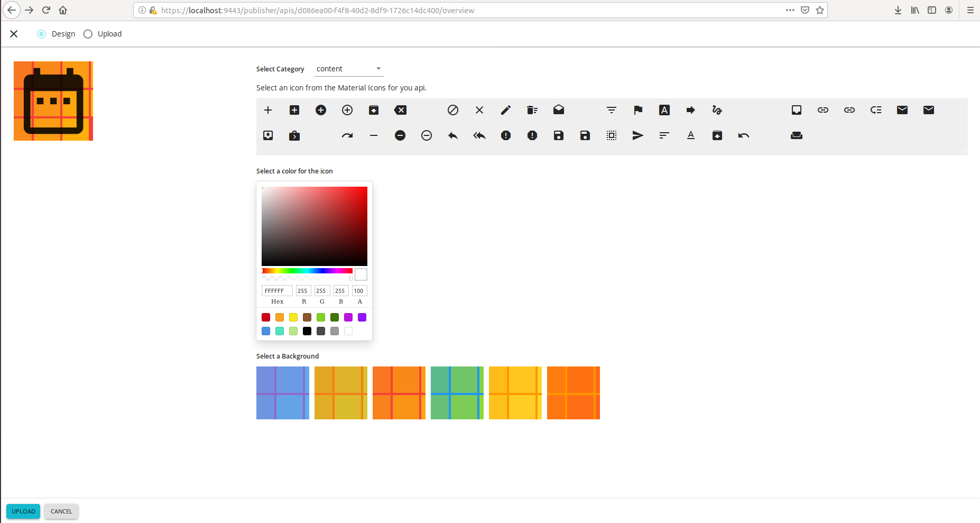This screenshot has height=523, width=980.
Task: Select the flag icon
Action: pyautogui.click(x=637, y=110)
